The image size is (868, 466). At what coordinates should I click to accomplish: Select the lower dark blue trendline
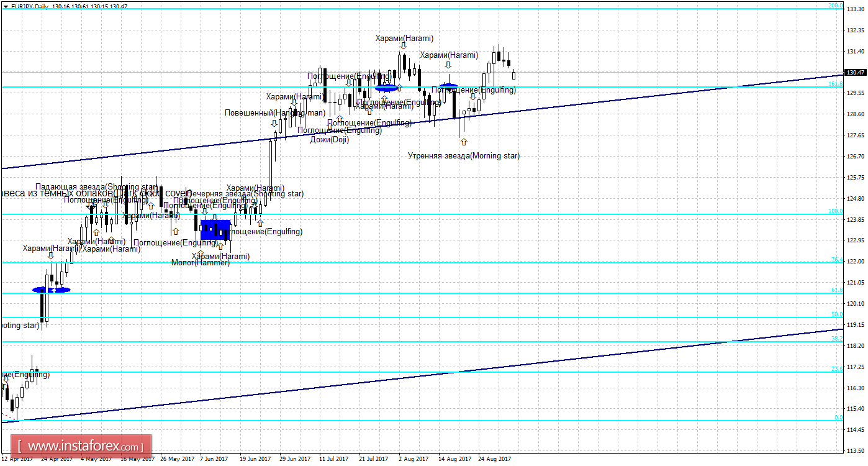[x=422, y=376]
